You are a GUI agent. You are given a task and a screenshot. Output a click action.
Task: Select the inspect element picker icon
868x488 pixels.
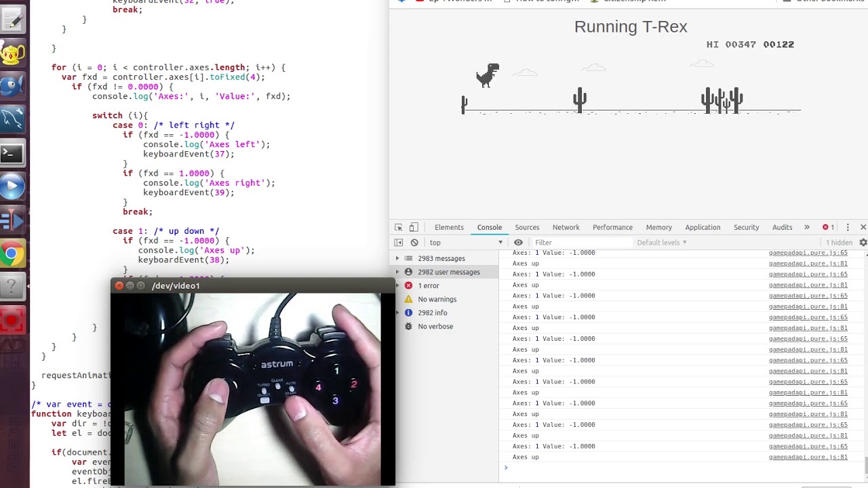coord(399,227)
